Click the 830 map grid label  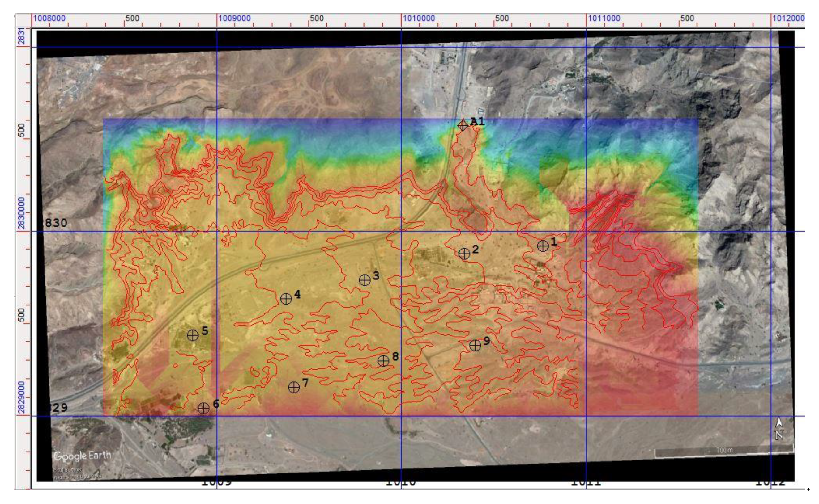point(56,223)
